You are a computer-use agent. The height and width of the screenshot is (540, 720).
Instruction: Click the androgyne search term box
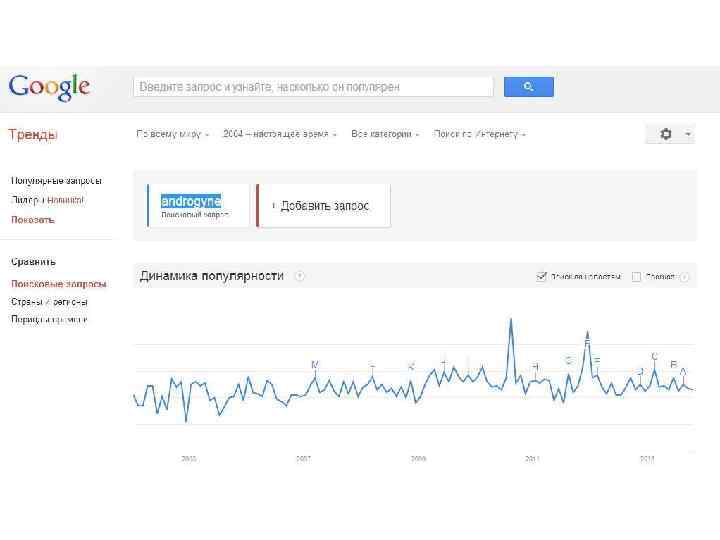click(197, 205)
